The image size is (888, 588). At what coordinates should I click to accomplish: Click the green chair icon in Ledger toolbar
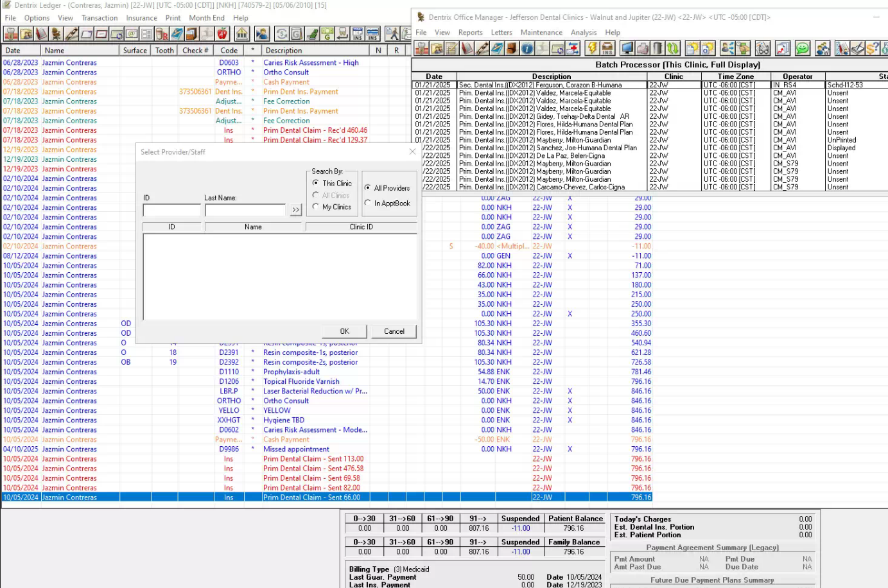tap(311, 33)
